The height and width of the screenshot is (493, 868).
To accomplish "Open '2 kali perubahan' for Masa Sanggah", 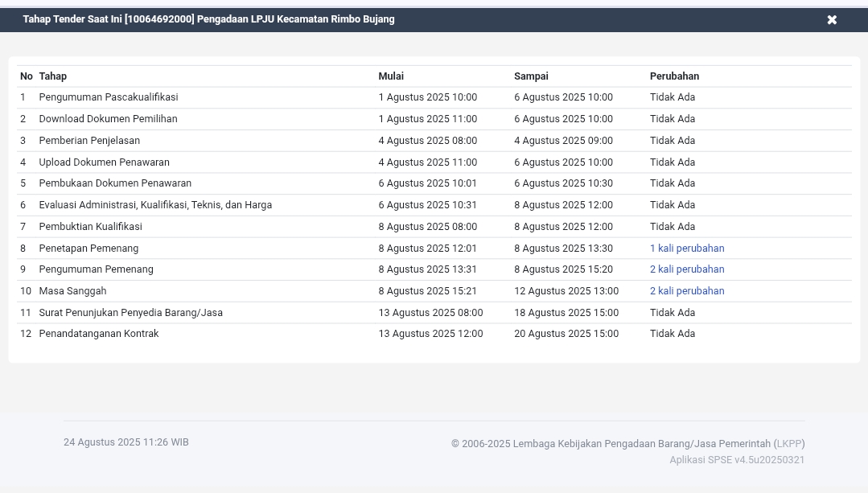I will 687,290.
